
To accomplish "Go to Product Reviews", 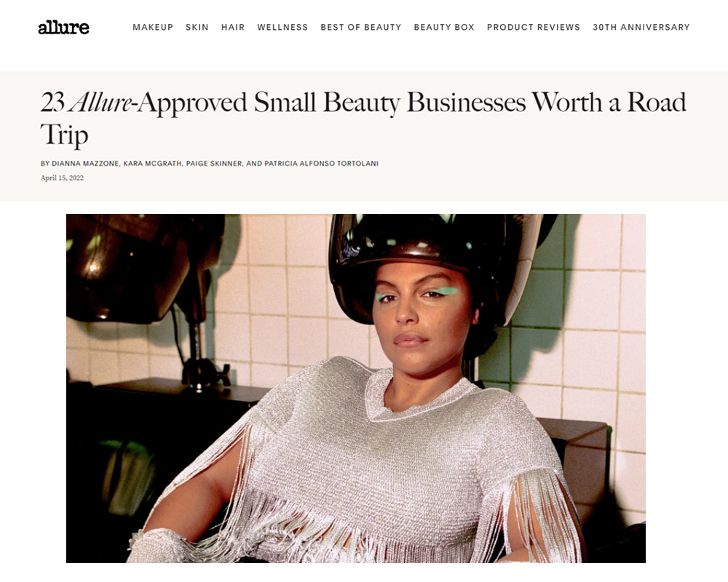I will click(x=534, y=28).
